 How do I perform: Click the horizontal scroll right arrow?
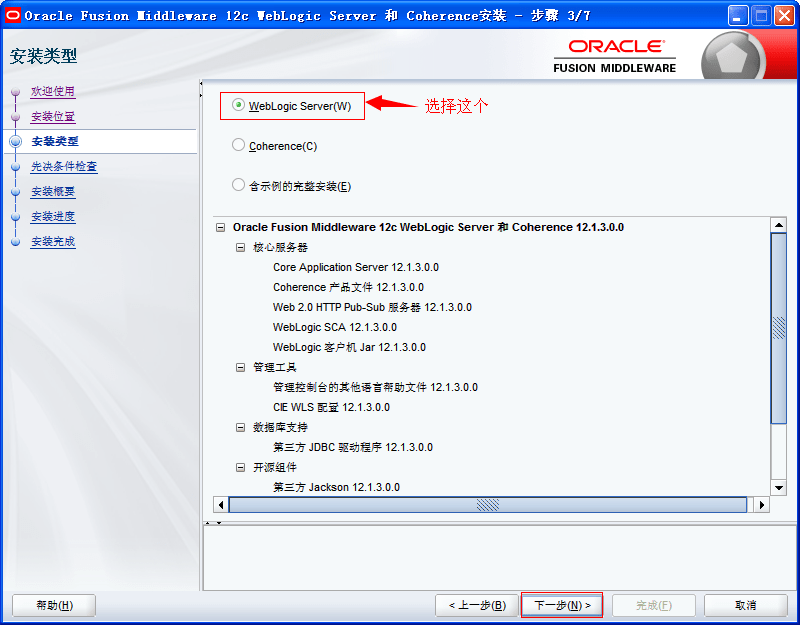762,505
